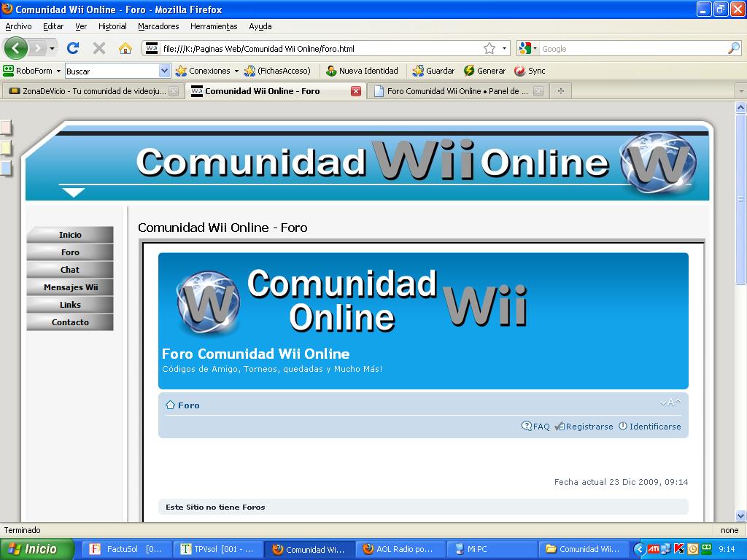747x560 pixels.
Task: Switch to FactuSol in the taskbar
Action: pyautogui.click(x=125, y=549)
